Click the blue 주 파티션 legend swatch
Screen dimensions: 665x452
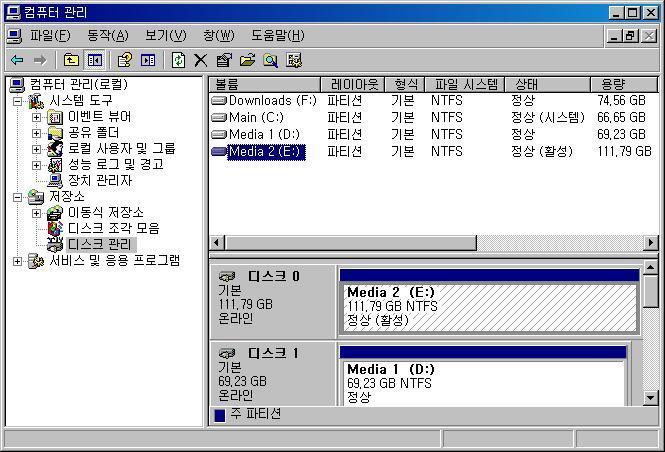click(220, 416)
